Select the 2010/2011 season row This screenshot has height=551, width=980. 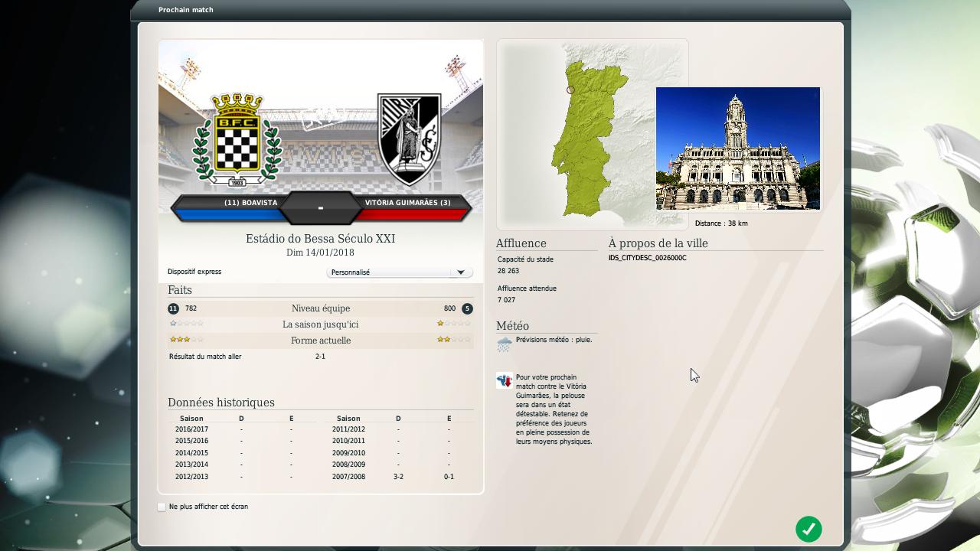(398, 441)
